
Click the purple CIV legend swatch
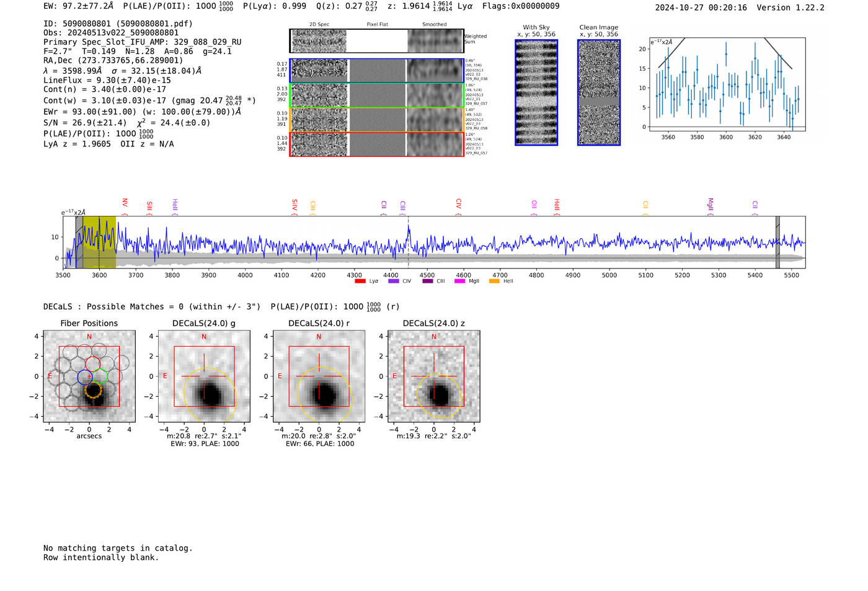(x=393, y=282)
